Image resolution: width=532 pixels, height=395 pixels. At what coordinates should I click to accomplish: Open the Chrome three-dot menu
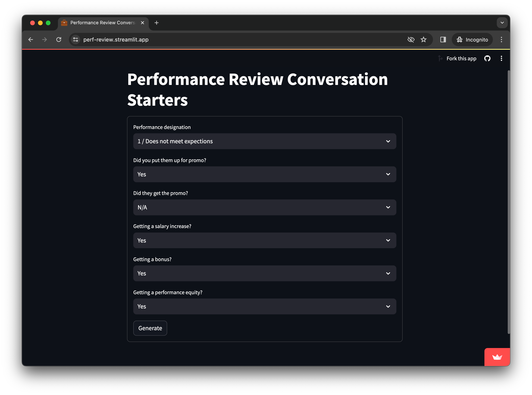(x=501, y=40)
